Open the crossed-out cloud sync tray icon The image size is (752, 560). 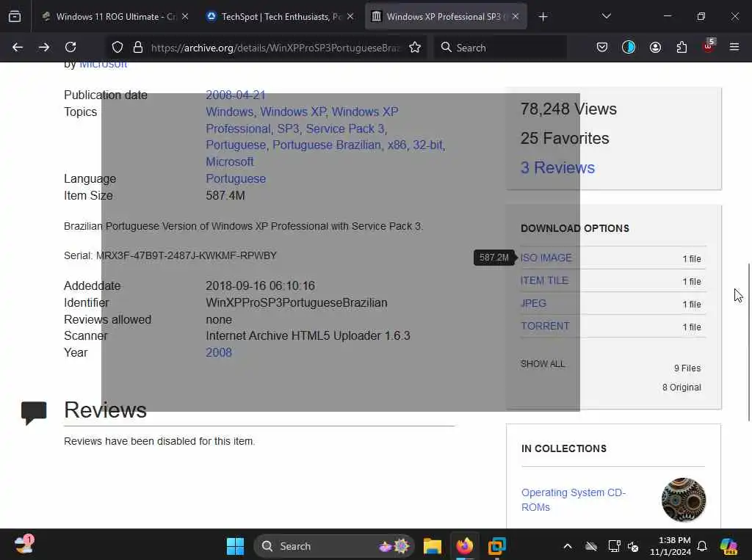pyautogui.click(x=591, y=546)
